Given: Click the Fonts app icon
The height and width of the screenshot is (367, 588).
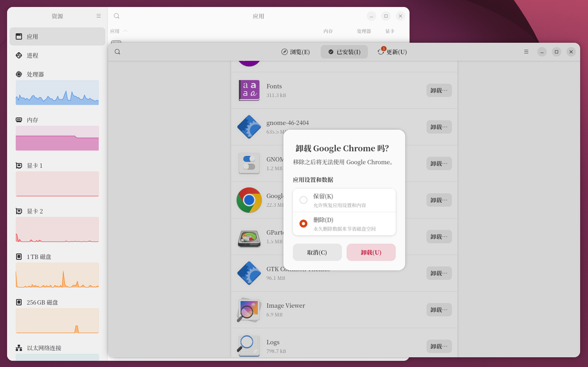Looking at the screenshot, I should pyautogui.click(x=249, y=90).
